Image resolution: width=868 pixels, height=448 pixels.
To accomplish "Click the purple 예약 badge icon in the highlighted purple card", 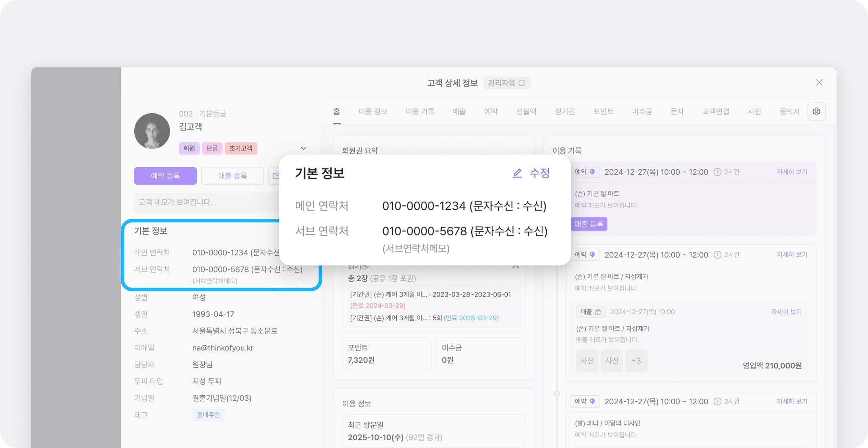I will 592,172.
